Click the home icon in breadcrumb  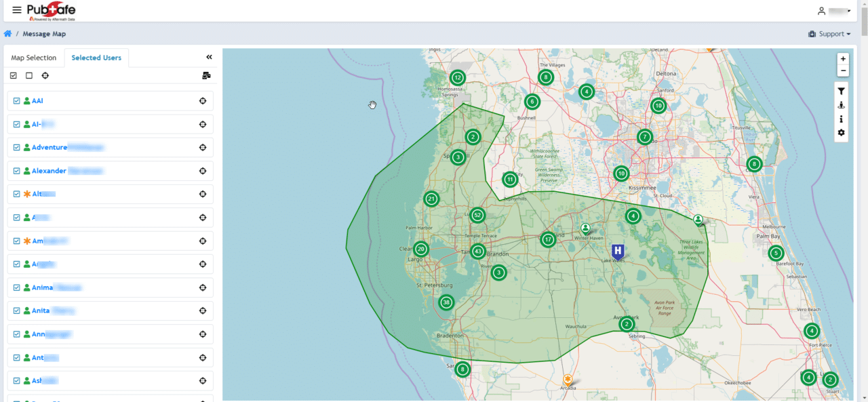point(8,34)
